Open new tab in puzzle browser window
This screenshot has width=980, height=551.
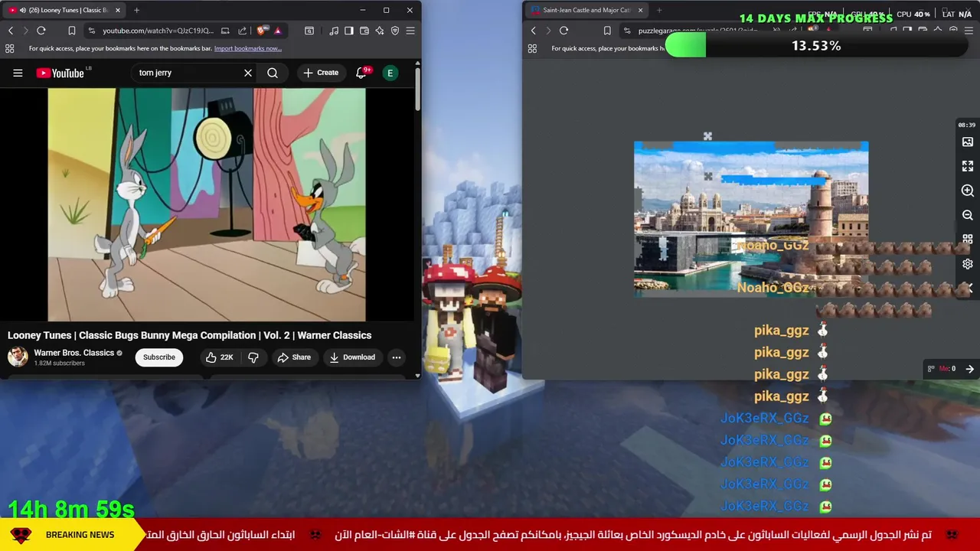coord(659,10)
